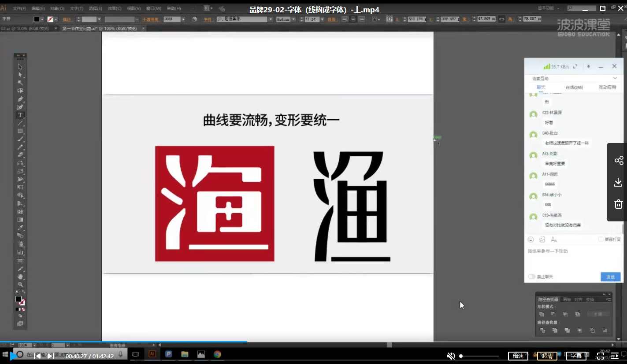Collapse the 课堂互动 panel using its chevron

[x=615, y=78]
